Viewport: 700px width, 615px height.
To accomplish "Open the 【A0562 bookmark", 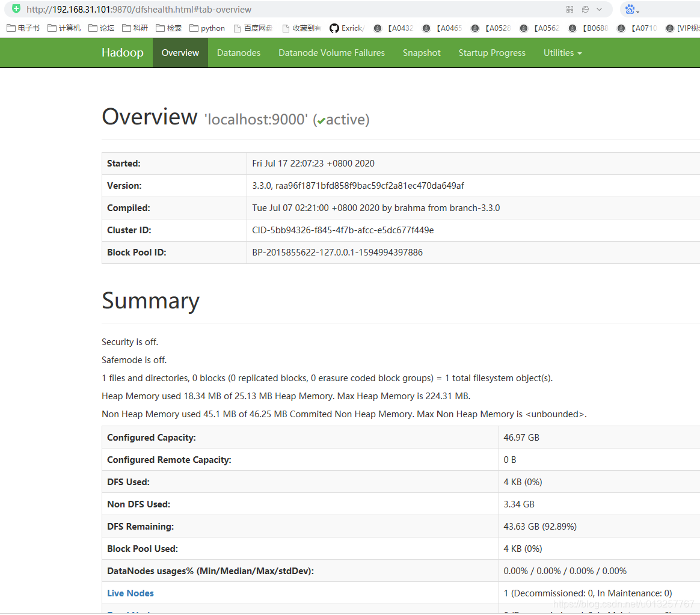I will coord(539,28).
